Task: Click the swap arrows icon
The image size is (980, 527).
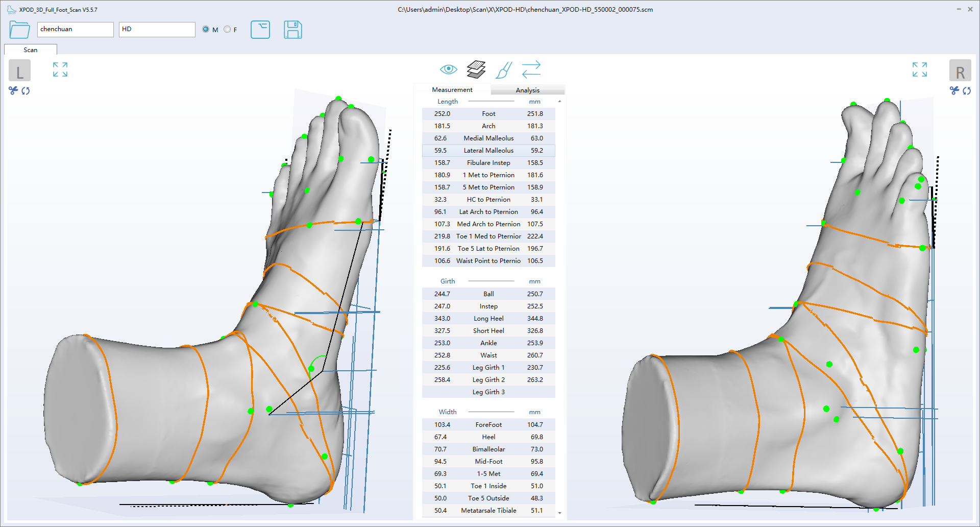Action: pos(531,69)
